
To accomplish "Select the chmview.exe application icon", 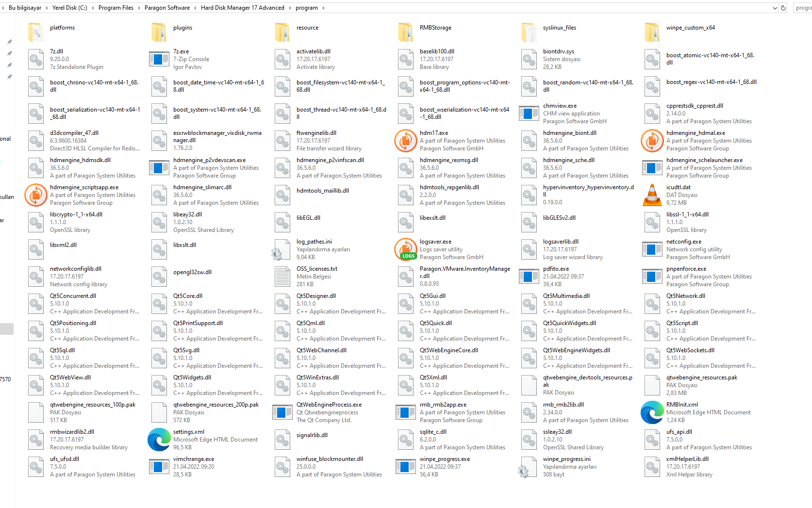I will tap(529, 114).
